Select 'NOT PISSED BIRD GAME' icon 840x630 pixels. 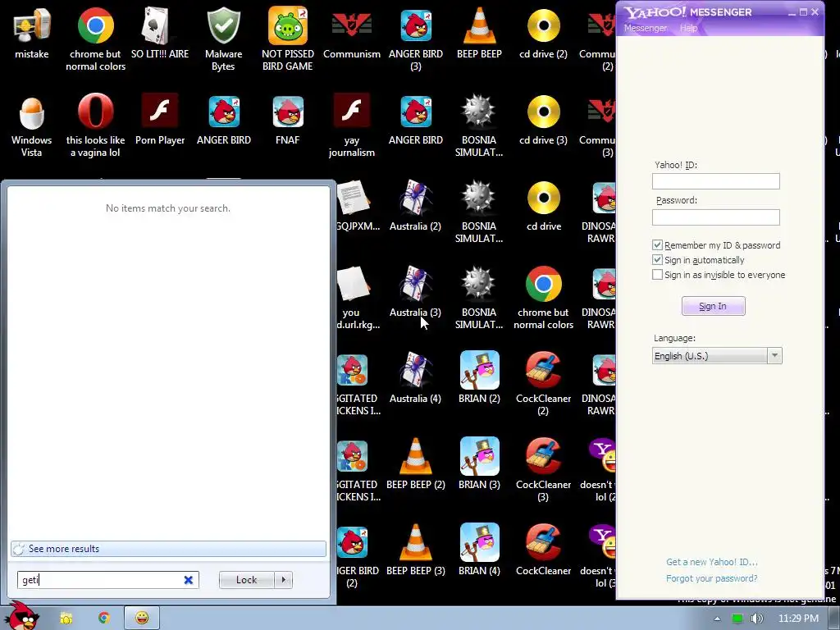[288, 39]
